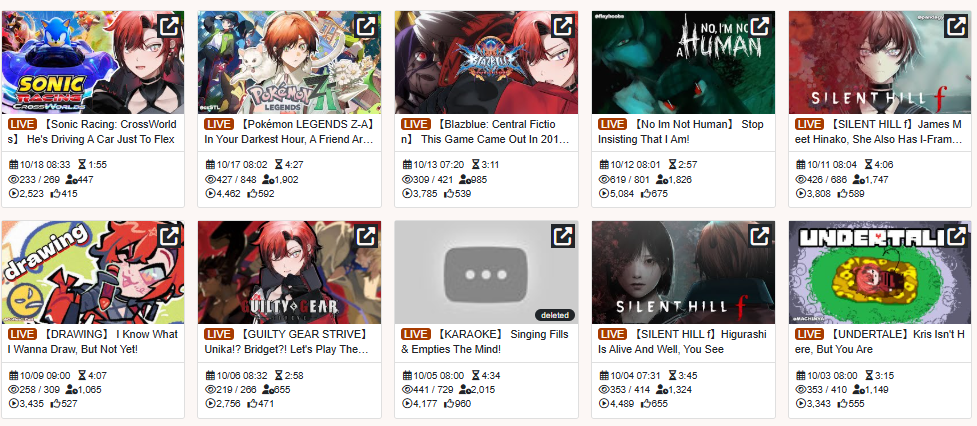The width and height of the screenshot is (977, 426).
Task: Click the UNDERTALE Kris Isn't Here title
Action: [879, 342]
